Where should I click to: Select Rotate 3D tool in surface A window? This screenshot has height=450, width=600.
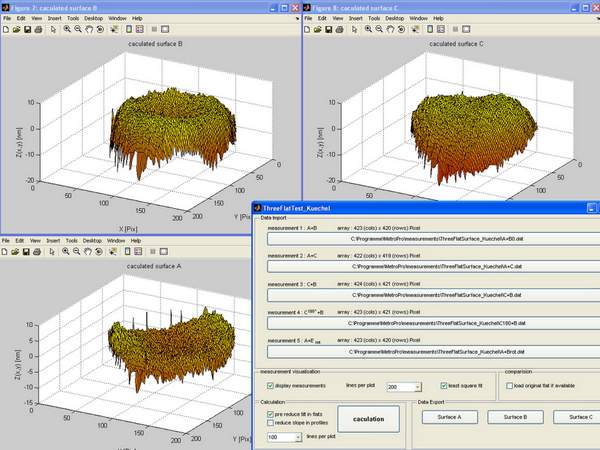pyautogui.click(x=98, y=252)
